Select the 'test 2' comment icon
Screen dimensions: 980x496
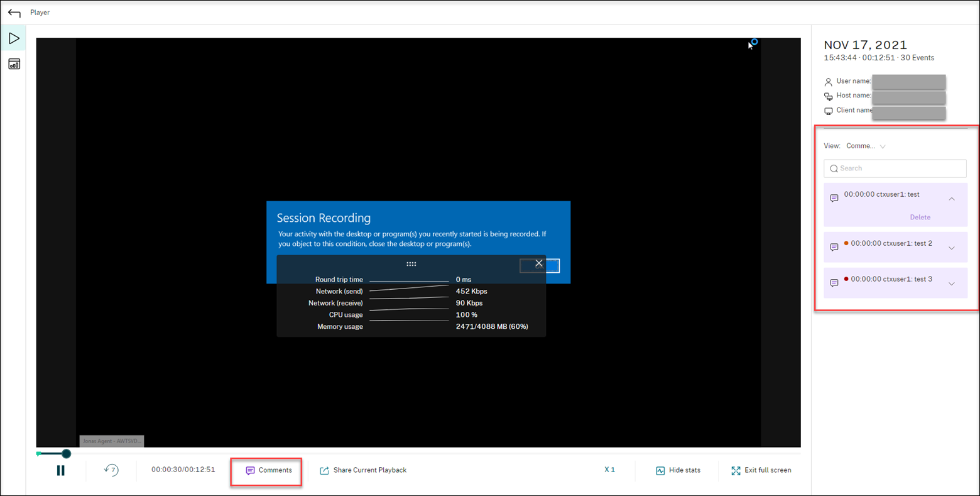(x=834, y=248)
